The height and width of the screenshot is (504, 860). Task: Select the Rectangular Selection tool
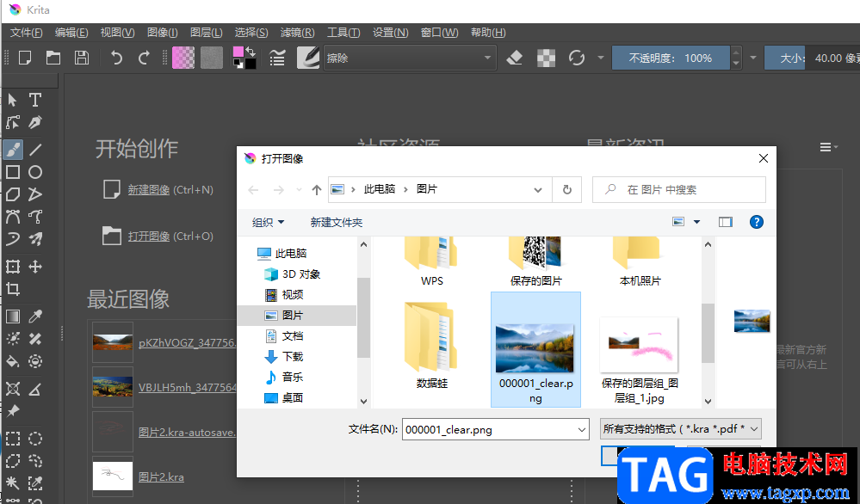(13, 439)
